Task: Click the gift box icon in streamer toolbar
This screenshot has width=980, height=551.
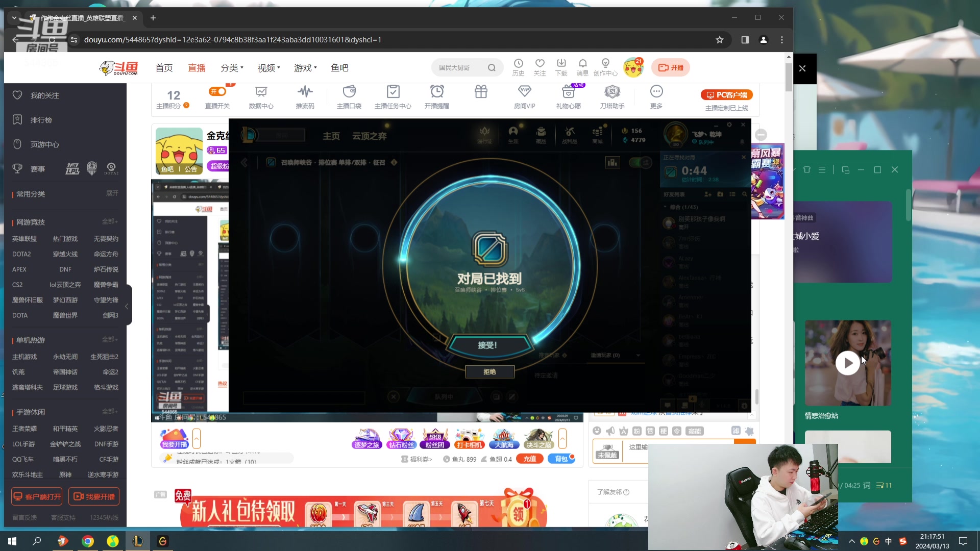Action: [481, 92]
